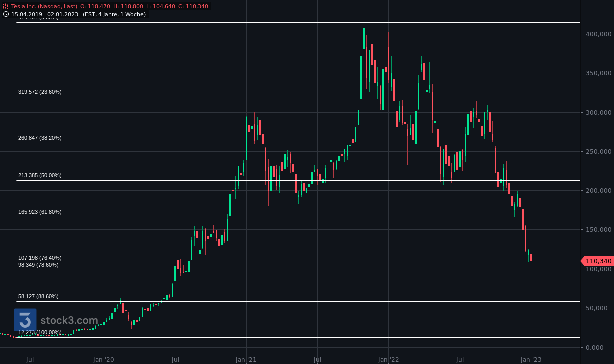Select the 319,572 (23.60%) Fibonacci label
This screenshot has height=364, width=614.
click(40, 92)
